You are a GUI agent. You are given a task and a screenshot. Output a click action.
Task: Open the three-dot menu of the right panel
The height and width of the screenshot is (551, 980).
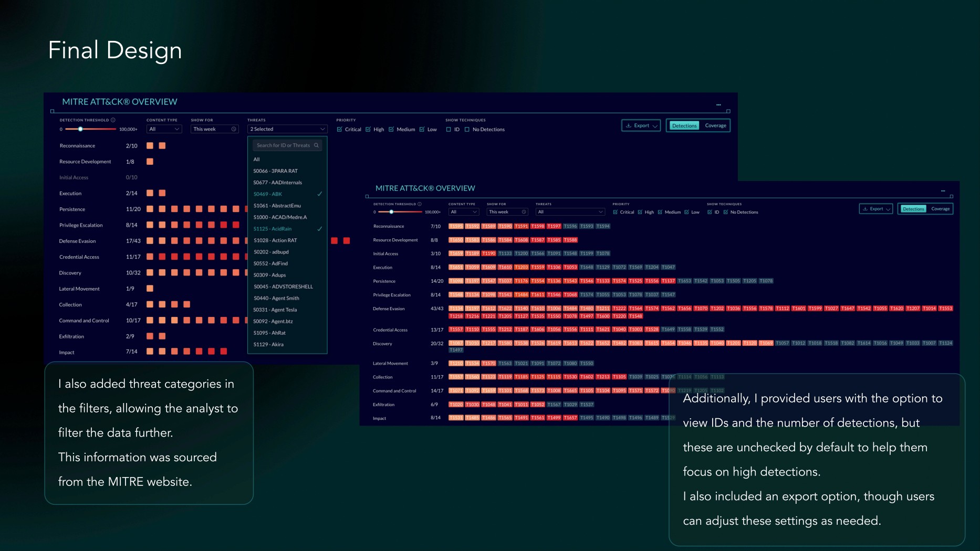point(943,191)
